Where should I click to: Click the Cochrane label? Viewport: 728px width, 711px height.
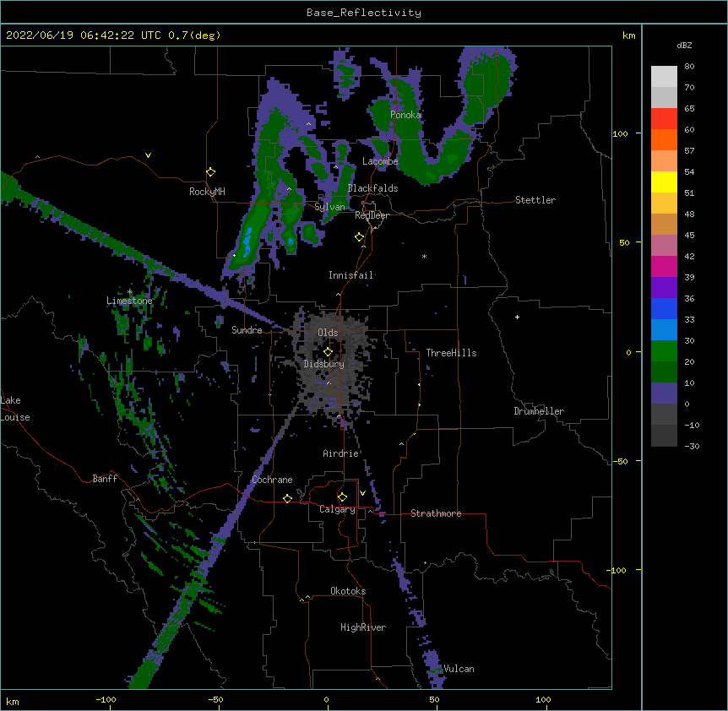[272, 480]
